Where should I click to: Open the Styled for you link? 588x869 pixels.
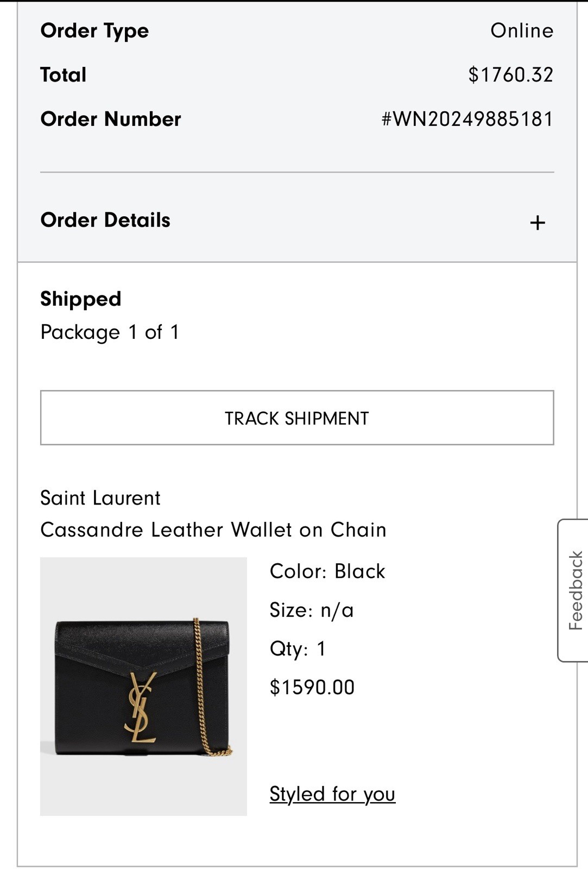tap(332, 794)
